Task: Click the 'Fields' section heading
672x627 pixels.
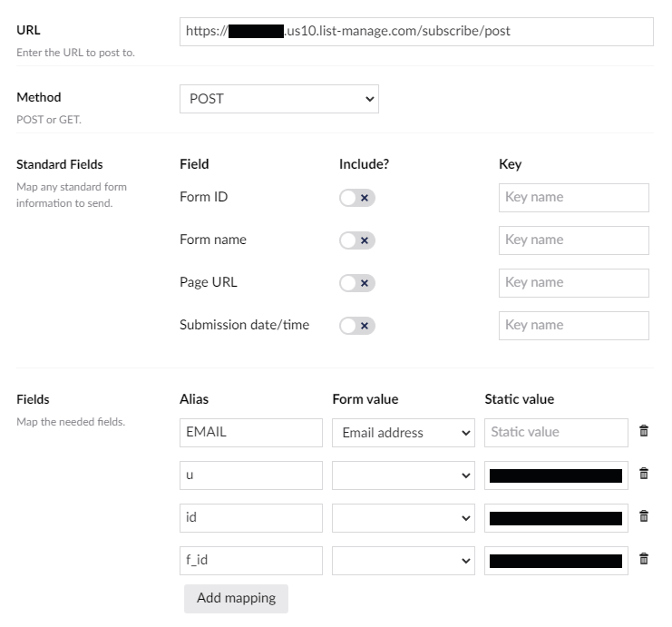Action: [x=33, y=400]
